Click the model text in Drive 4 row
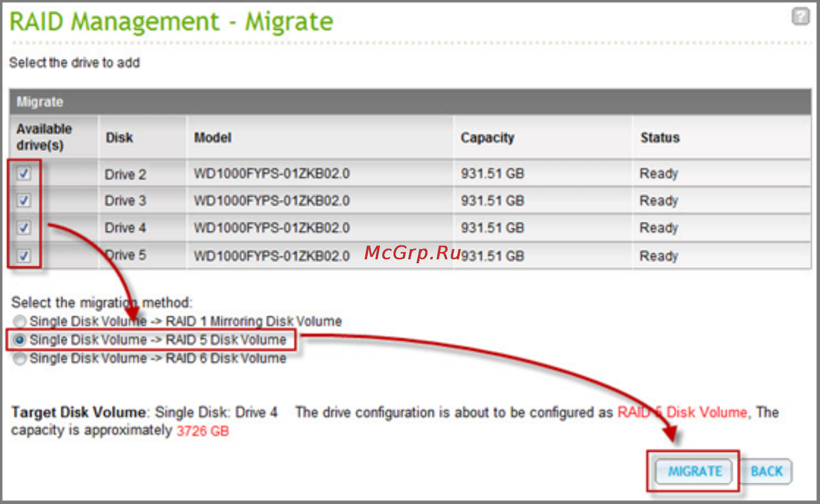 pyautogui.click(x=272, y=228)
